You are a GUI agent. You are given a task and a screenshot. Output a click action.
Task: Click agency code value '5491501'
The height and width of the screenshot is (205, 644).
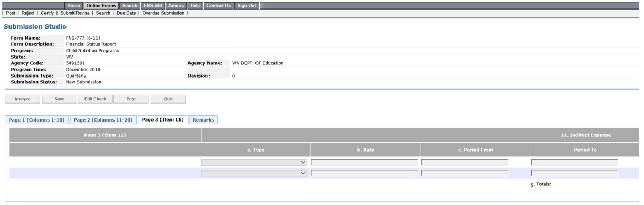75,63
